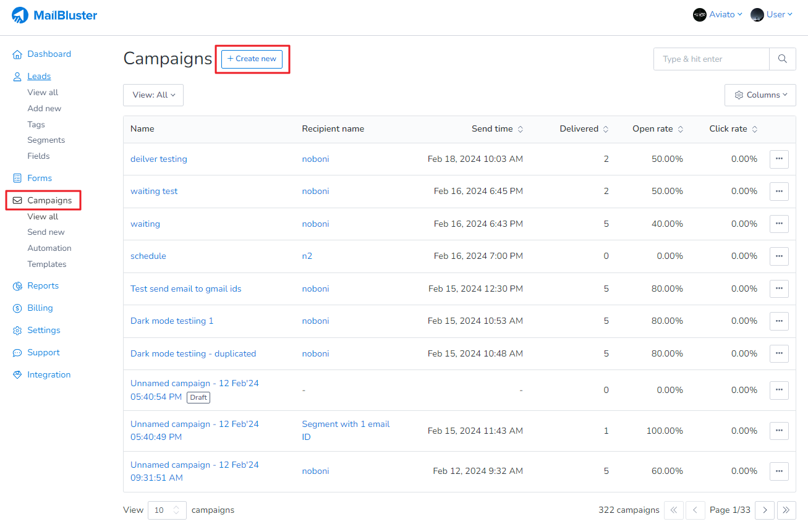Click the MailBluster logo icon
The width and height of the screenshot is (808, 532).
tap(20, 15)
